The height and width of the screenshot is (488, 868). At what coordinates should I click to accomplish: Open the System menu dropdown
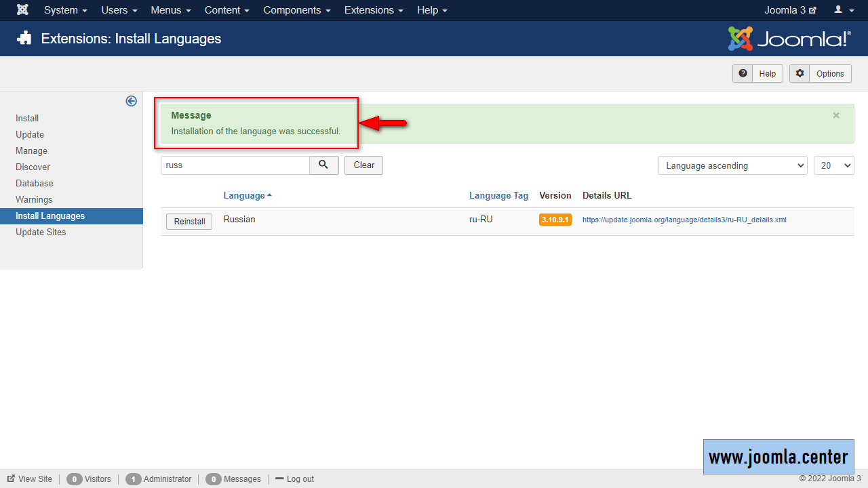pyautogui.click(x=65, y=10)
